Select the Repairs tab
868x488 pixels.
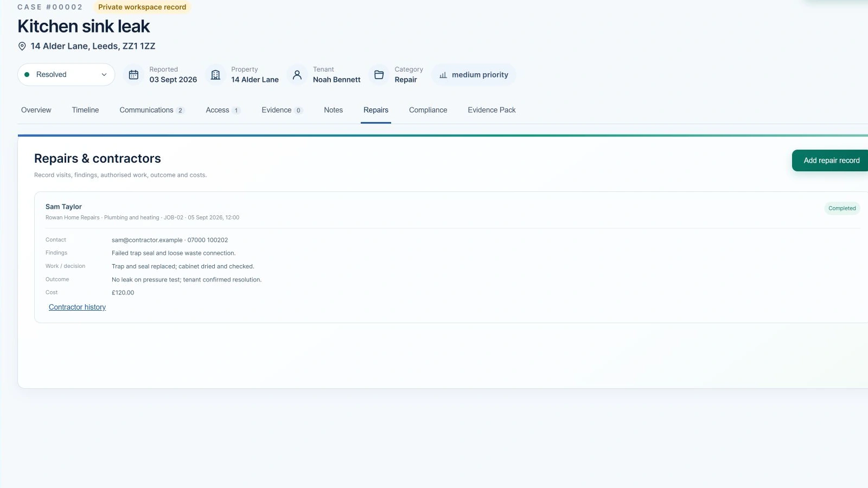376,110
